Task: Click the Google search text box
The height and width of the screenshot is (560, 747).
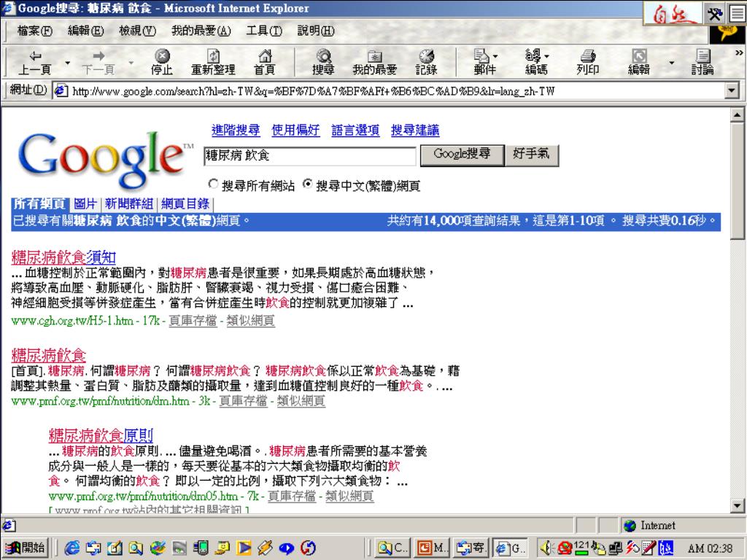Action: [x=309, y=156]
